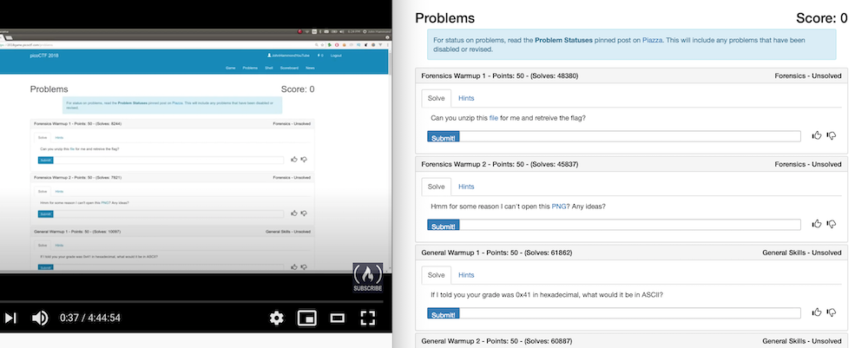The image size is (868, 348).
Task: Open the video settings gear
Action: coord(276,318)
